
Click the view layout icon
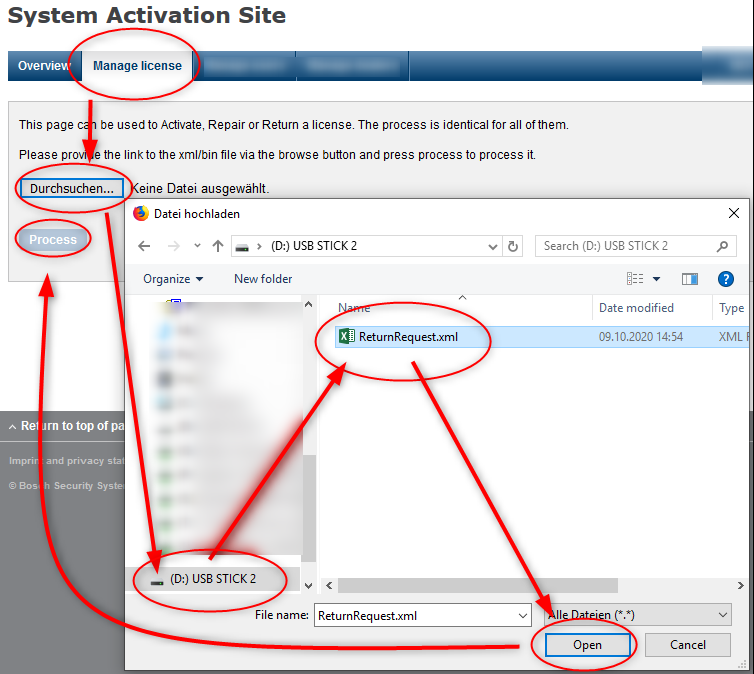(635, 279)
